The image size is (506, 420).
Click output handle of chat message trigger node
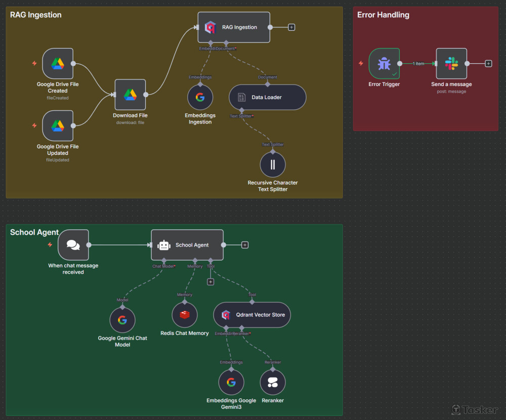click(89, 245)
